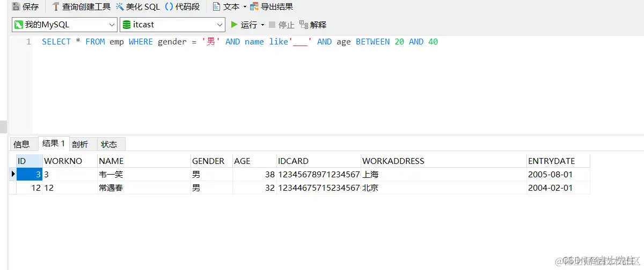Open the query builder tool (查询创建工具)
The image size is (644, 270).
[81, 7]
